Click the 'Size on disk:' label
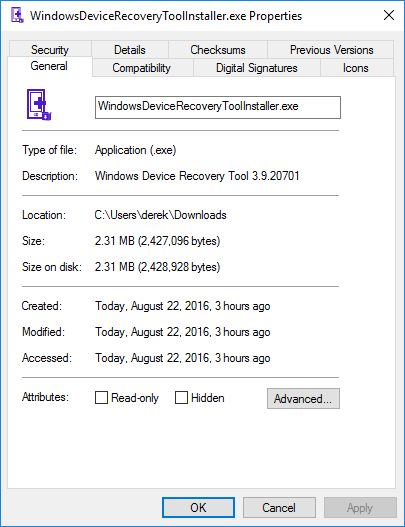The image size is (405, 527). tap(52, 267)
